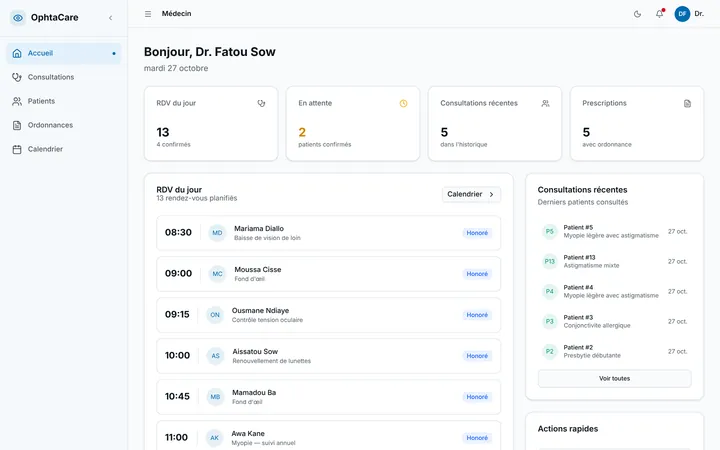This screenshot has height=450, width=720.
Task: Click the ON avatar for Ousmane Ndiaye
Action: click(215, 315)
